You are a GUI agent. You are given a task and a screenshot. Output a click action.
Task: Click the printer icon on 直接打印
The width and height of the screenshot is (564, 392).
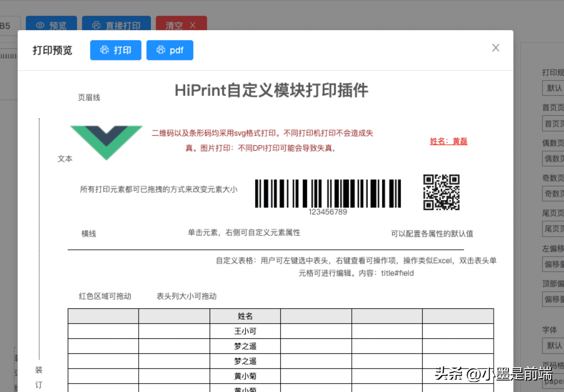[96, 25]
